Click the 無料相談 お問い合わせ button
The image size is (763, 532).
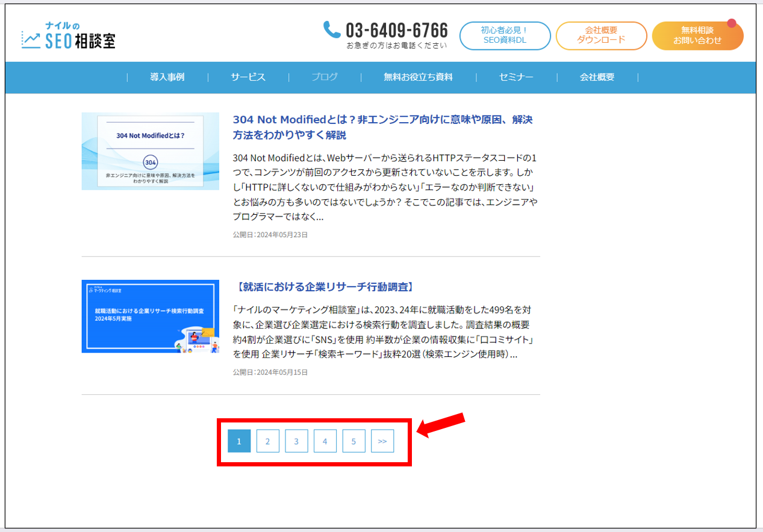tap(697, 36)
